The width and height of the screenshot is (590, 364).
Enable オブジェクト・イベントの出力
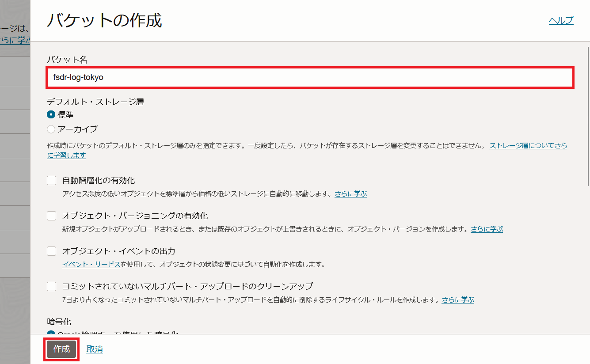(x=51, y=250)
